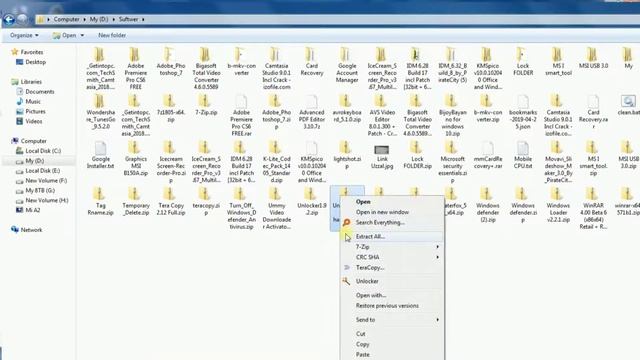
Task: Click the Open toolbar button
Action: 64,36
